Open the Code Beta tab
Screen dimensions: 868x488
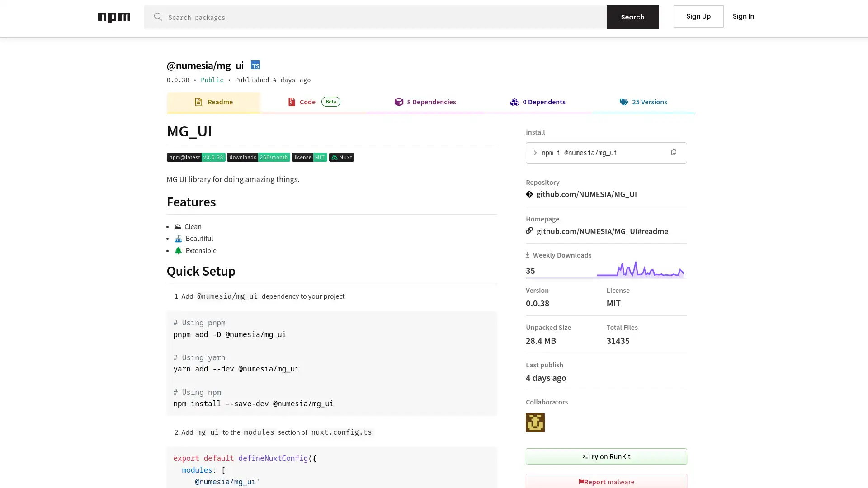pyautogui.click(x=314, y=102)
